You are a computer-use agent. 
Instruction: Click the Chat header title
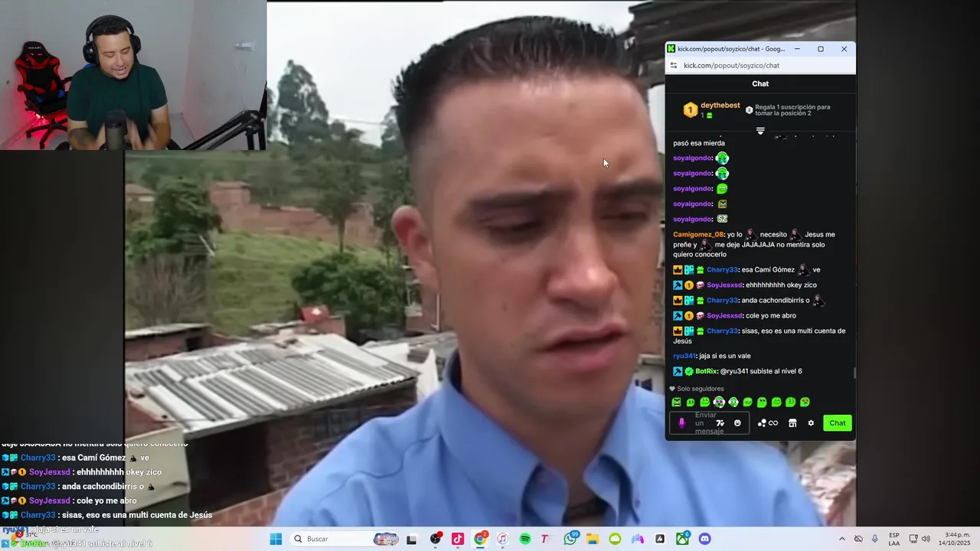click(x=760, y=84)
